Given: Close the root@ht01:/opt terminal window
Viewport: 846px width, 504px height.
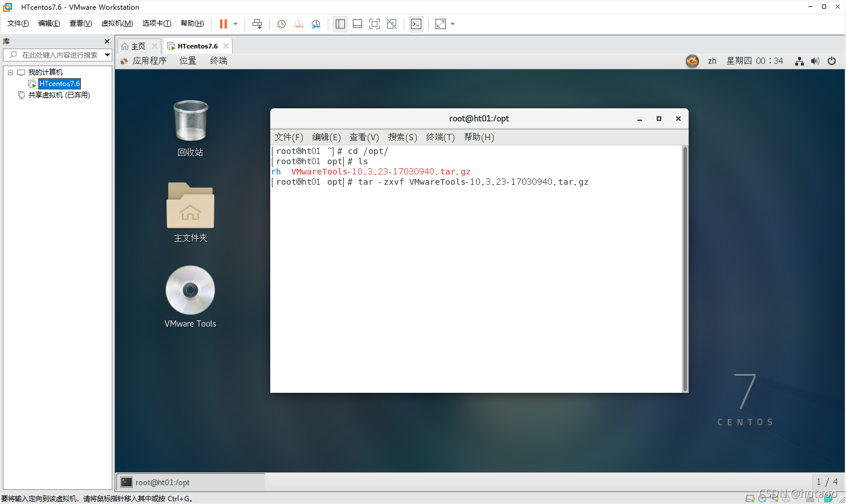Looking at the screenshot, I should (678, 119).
